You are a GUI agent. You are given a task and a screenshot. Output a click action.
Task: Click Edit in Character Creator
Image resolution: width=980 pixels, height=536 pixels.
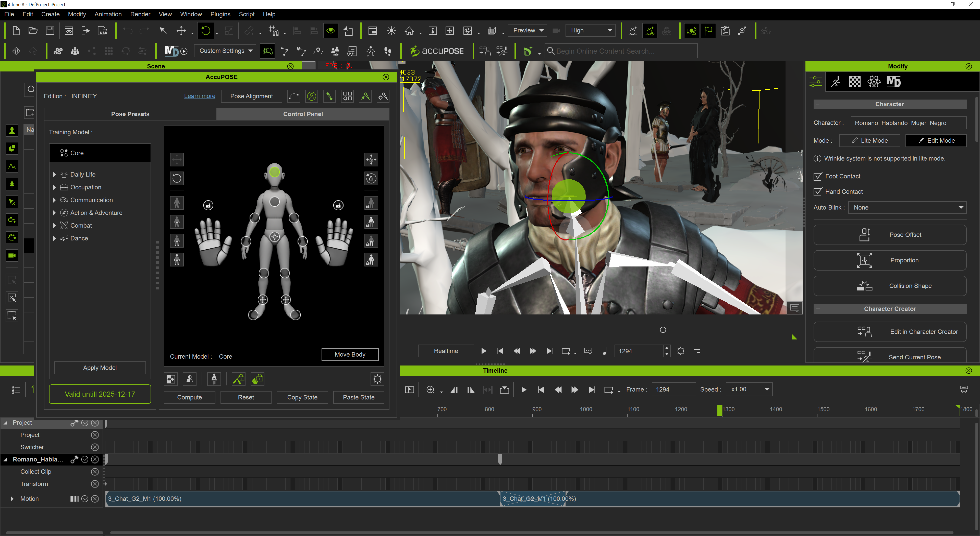pyautogui.click(x=889, y=332)
